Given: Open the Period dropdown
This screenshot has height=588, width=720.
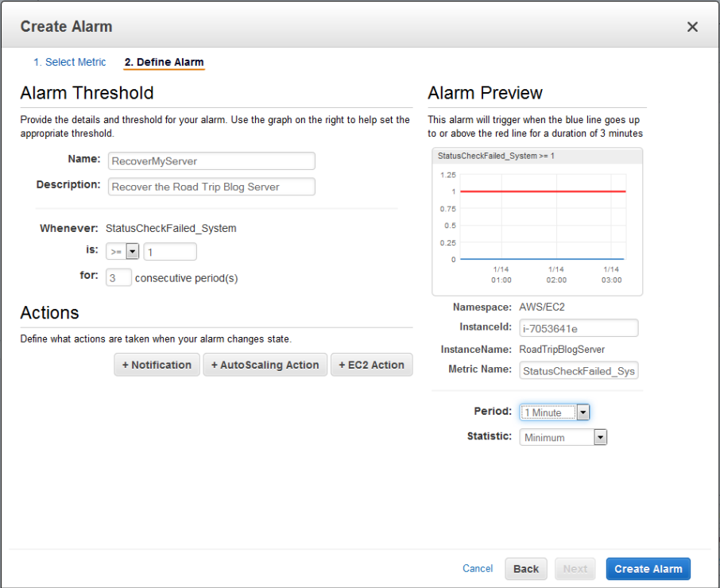Looking at the screenshot, I should [x=555, y=412].
